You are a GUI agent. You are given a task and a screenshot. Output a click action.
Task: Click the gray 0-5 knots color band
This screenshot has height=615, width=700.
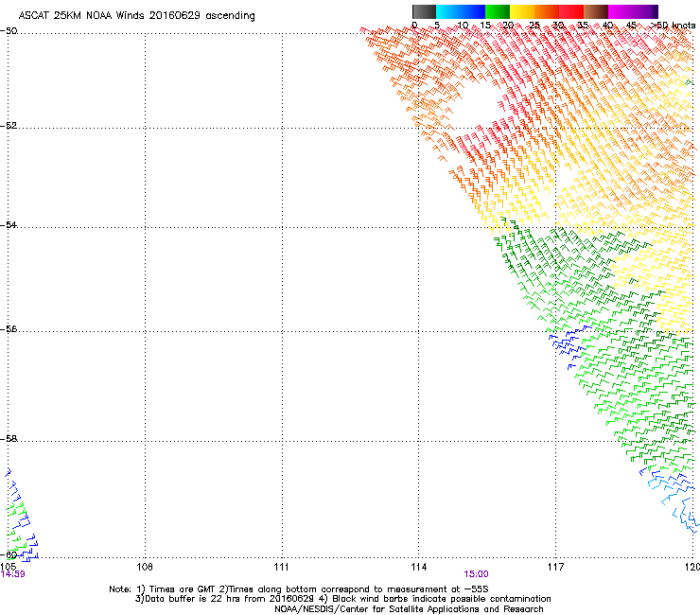[x=424, y=11]
